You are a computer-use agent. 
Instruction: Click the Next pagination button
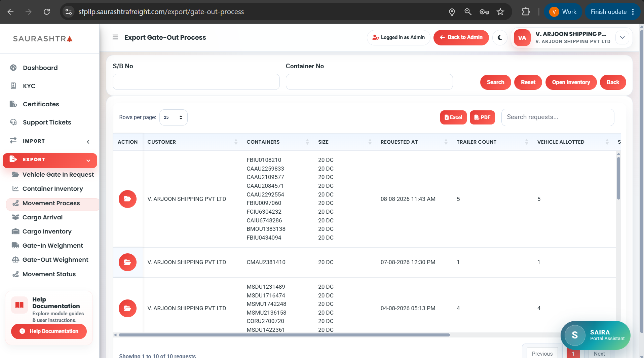click(599, 354)
